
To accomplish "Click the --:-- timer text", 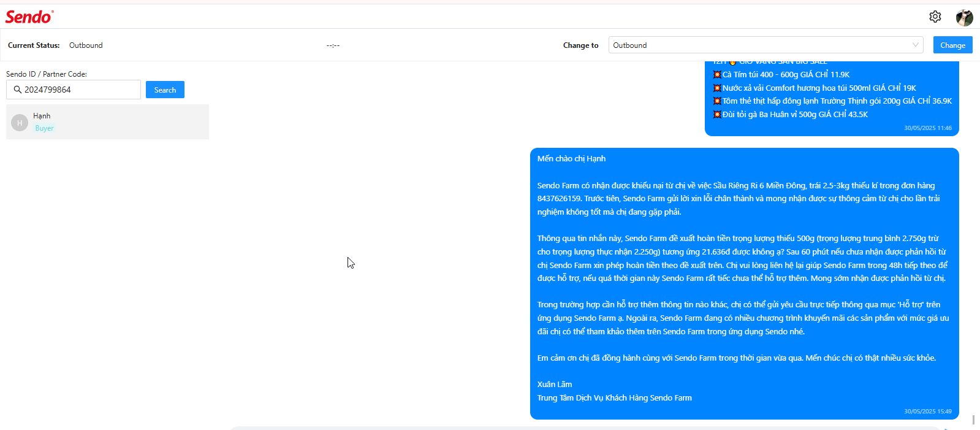I will [x=333, y=45].
